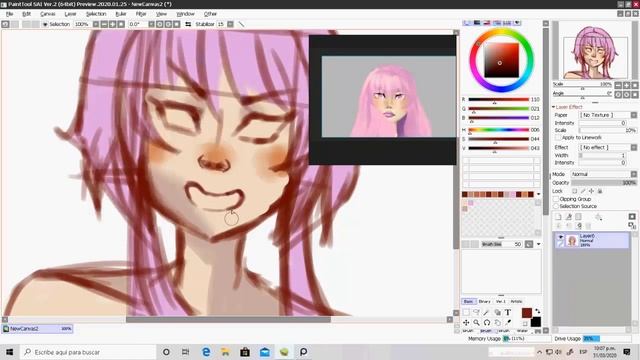Click the layer Opacity slider
This screenshot has height=360, width=640.
604,183
